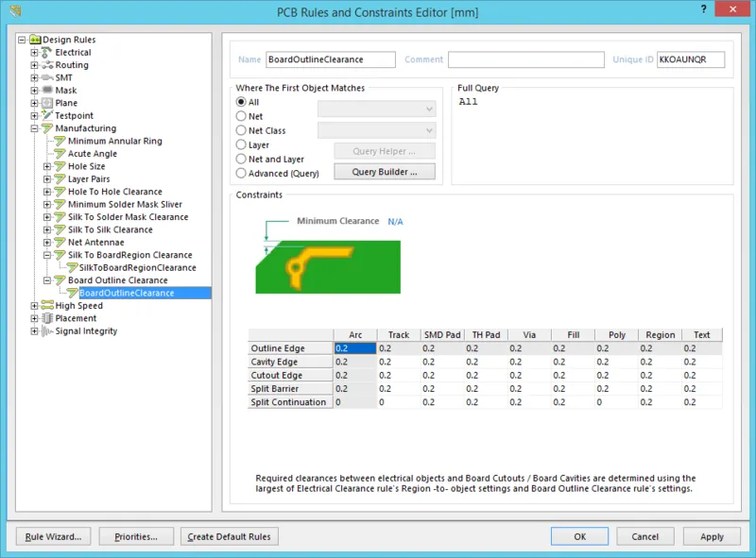Click the Silk To Solder Mask Clearance icon
The height and width of the screenshot is (558, 756).
[x=60, y=217]
